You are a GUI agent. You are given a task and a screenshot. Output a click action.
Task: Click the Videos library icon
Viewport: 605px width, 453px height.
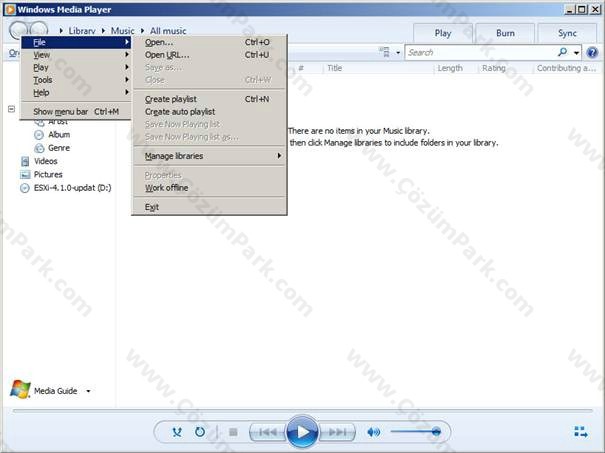pos(25,161)
